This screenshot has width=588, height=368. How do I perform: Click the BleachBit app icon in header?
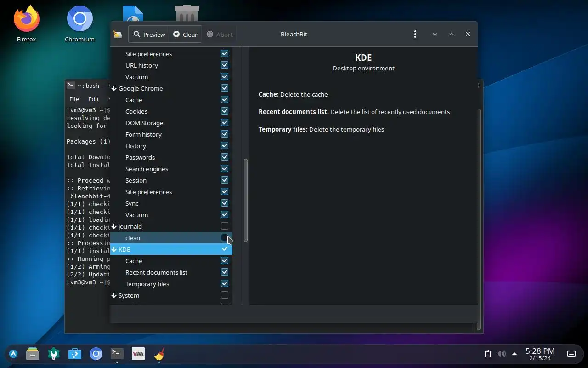(x=118, y=34)
